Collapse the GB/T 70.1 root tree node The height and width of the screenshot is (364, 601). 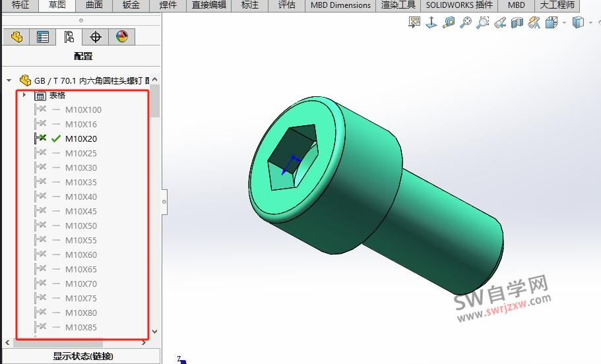9,81
